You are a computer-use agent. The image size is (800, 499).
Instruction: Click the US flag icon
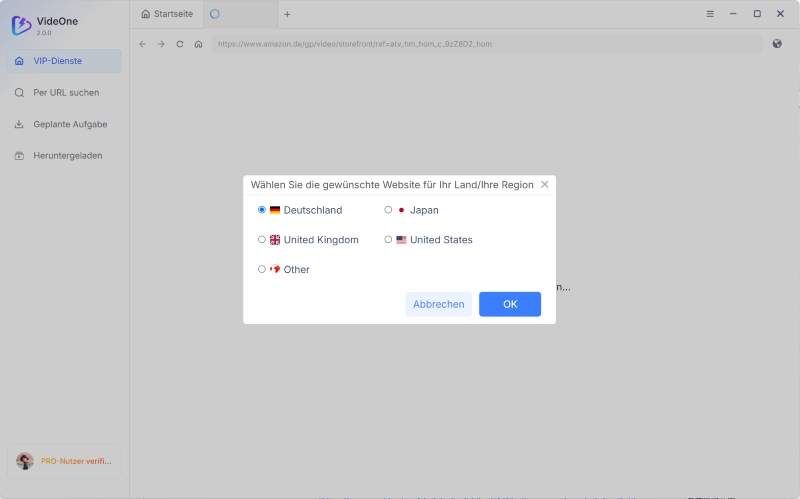[402, 239]
